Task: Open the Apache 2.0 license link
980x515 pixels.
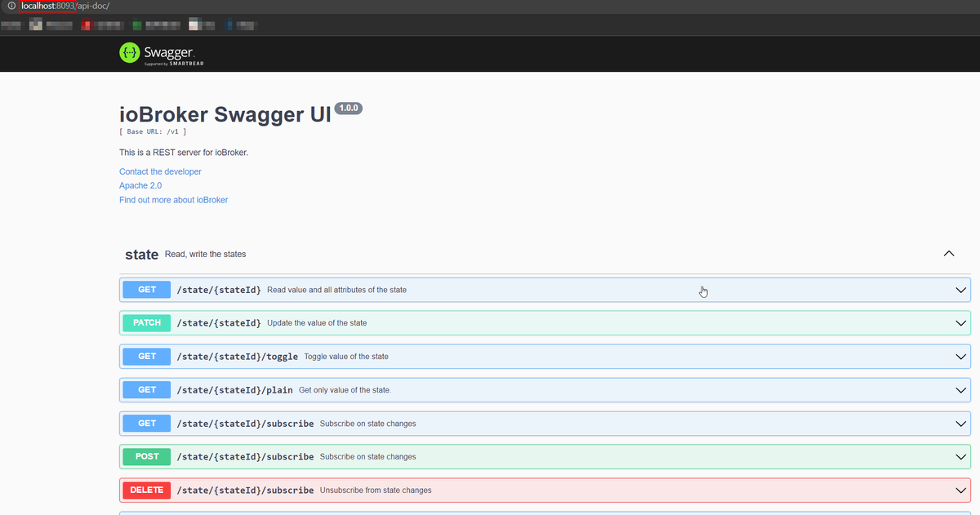Action: coord(140,185)
